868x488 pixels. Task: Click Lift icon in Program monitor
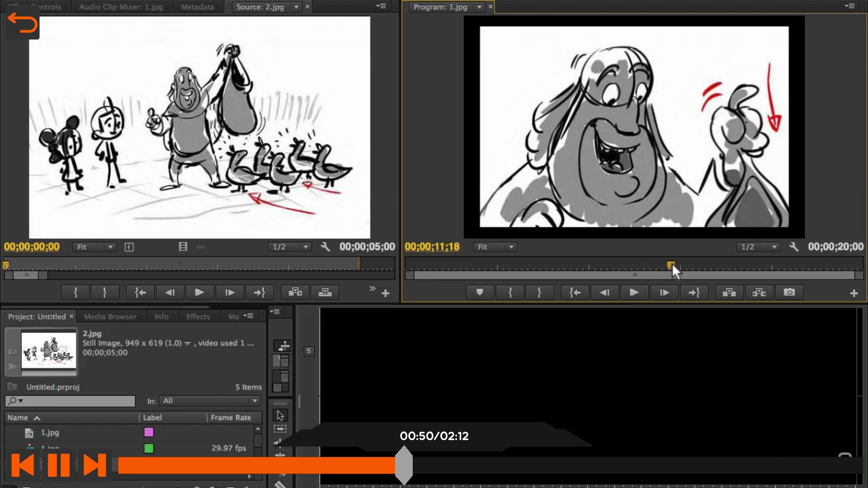tap(729, 292)
